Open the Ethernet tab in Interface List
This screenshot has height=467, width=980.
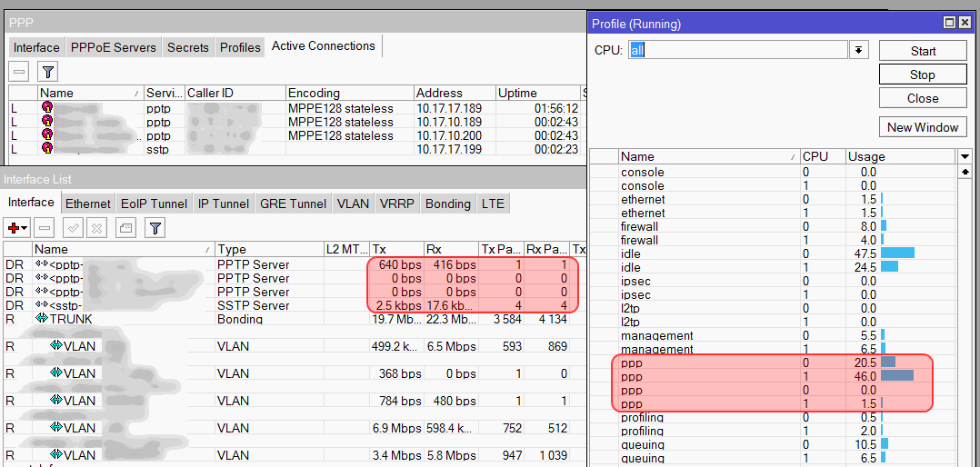88,204
